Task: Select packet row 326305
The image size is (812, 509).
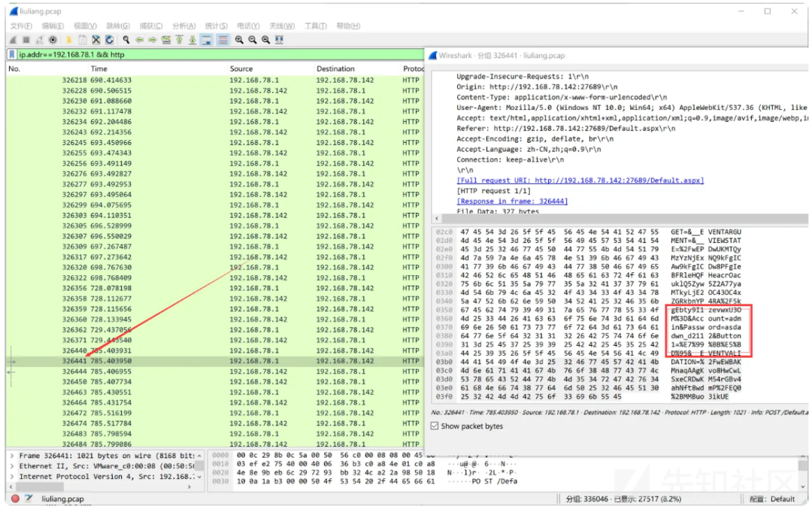Action: point(215,226)
